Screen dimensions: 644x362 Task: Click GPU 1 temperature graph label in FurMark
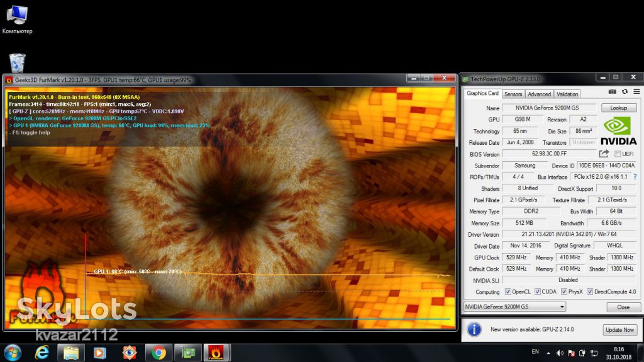point(138,271)
